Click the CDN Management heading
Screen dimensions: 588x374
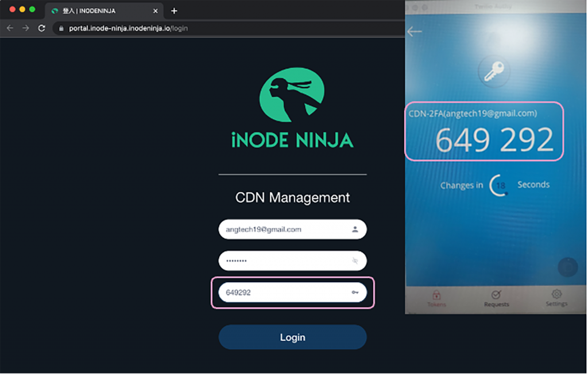(292, 197)
